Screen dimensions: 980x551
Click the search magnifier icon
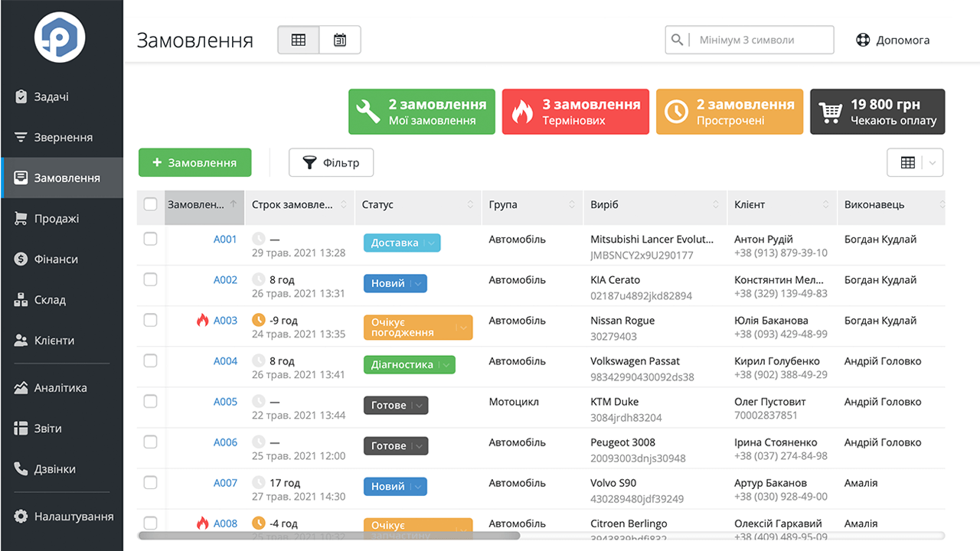[677, 40]
